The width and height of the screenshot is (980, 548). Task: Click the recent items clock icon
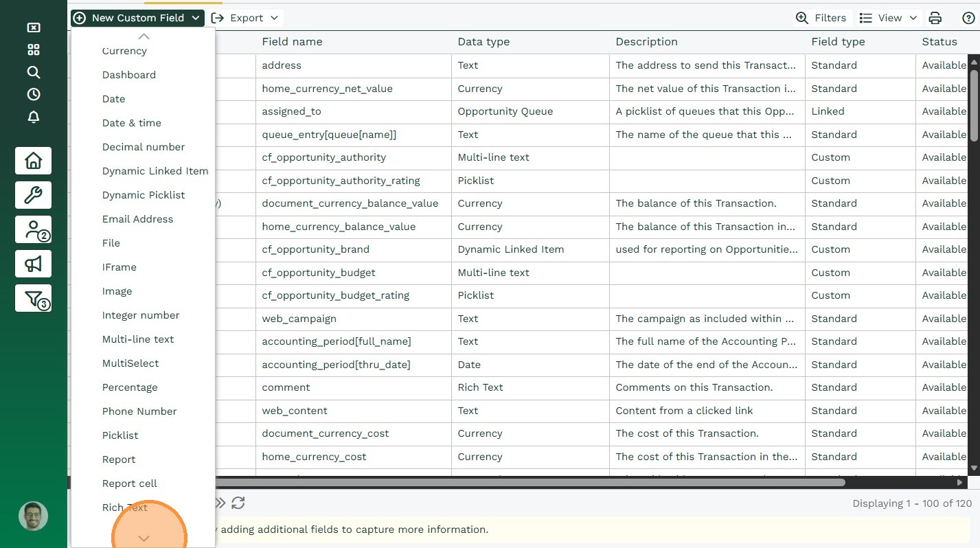click(33, 95)
